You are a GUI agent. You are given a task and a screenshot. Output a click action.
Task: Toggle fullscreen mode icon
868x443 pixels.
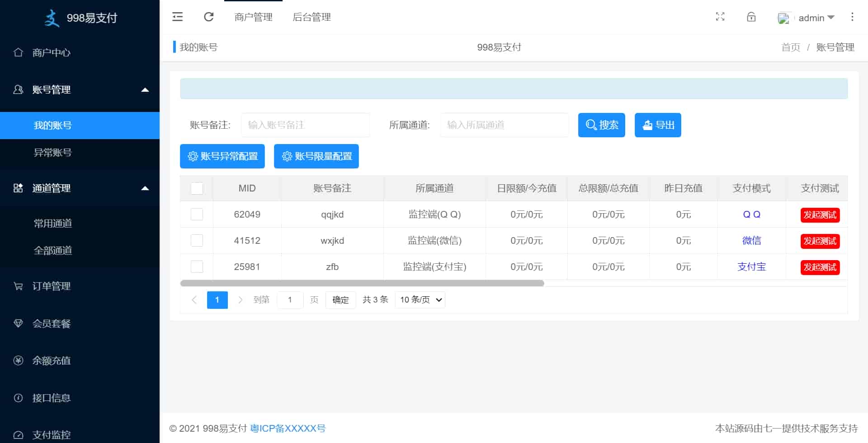720,17
